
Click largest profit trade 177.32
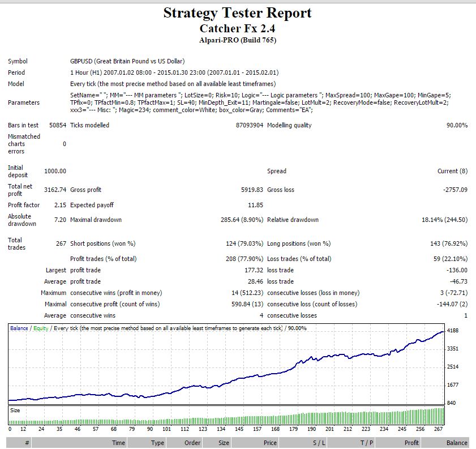(254, 270)
